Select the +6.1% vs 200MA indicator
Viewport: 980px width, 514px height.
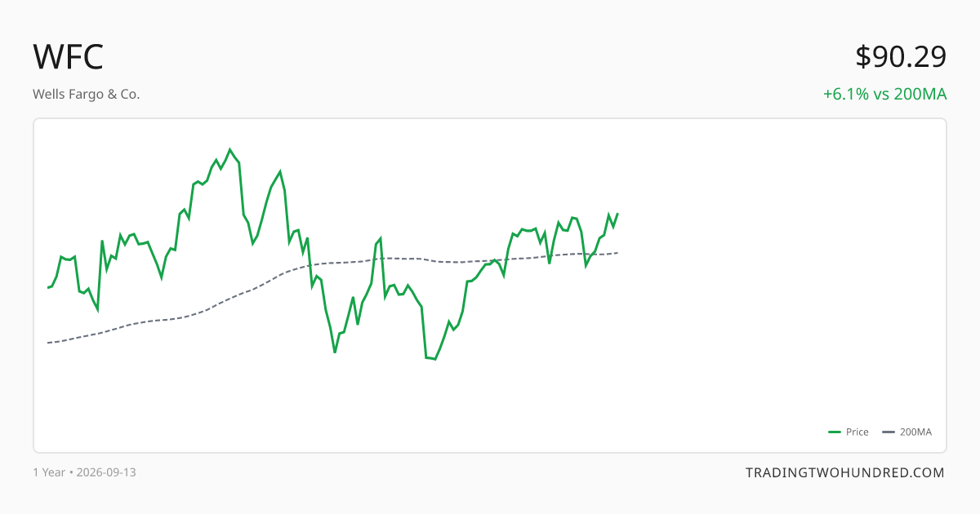(885, 94)
